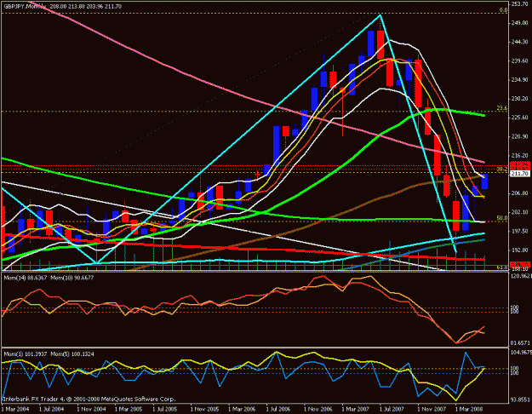Click the apex of the cyan trendlines

380,15
